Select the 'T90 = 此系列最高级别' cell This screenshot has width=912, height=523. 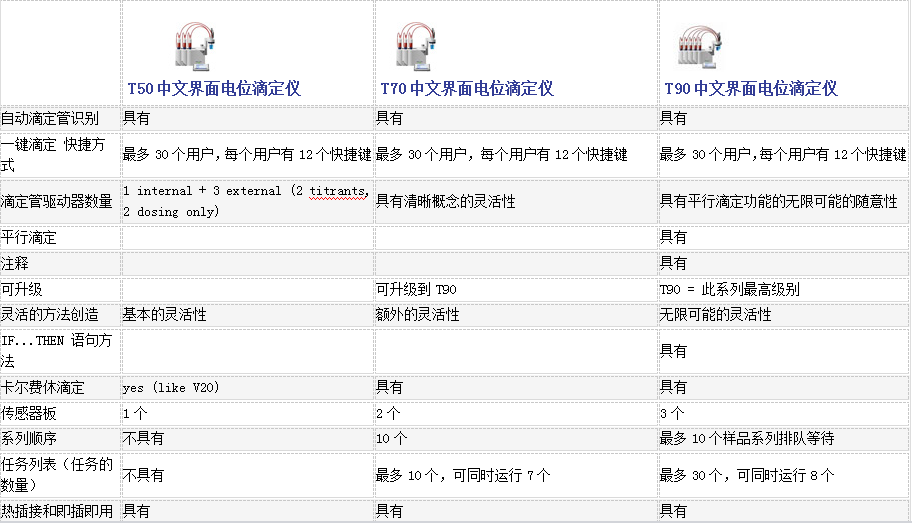point(729,290)
